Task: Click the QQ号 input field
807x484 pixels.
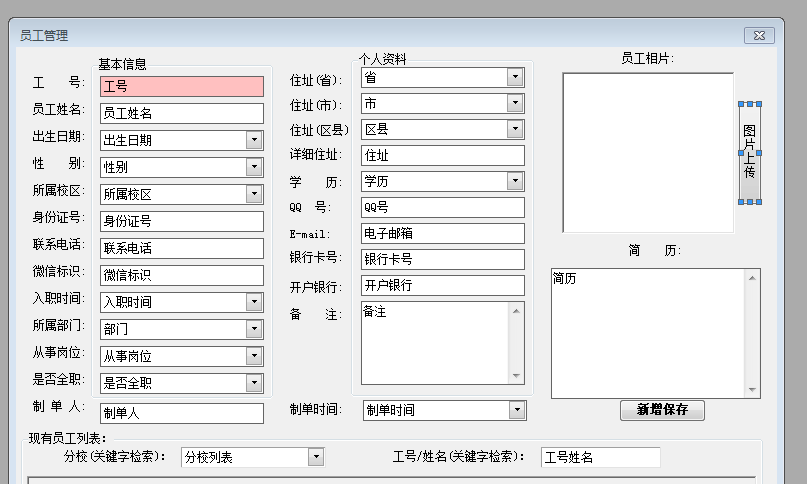Action: pyautogui.click(x=443, y=208)
